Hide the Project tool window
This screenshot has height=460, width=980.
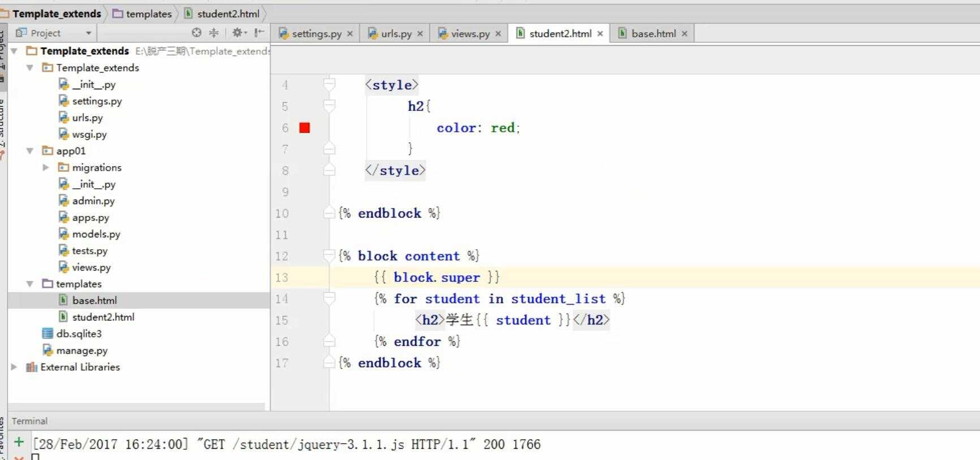pos(259,33)
